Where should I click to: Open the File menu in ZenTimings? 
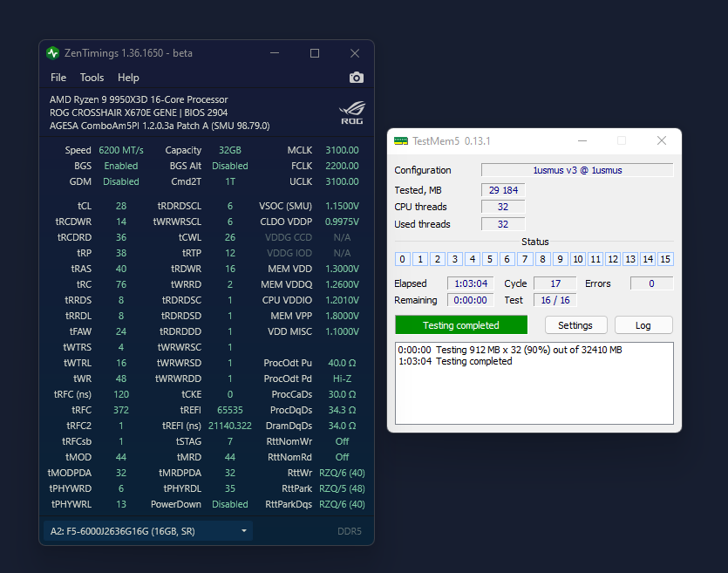point(58,78)
